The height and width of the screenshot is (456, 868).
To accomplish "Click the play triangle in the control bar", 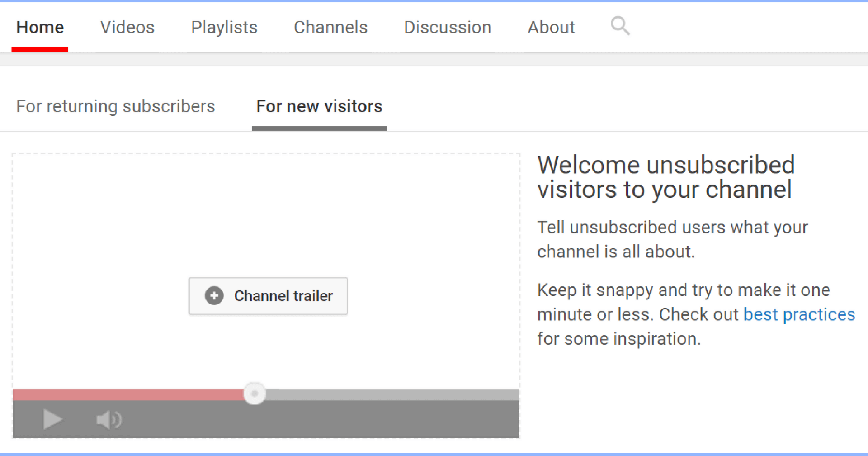I will pyautogui.click(x=52, y=418).
